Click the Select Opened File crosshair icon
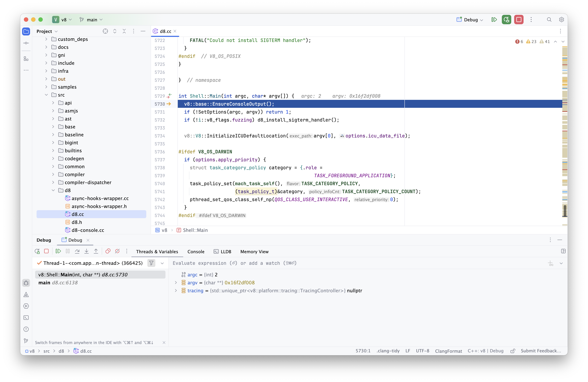Image resolution: width=588 pixels, height=382 pixels. click(105, 31)
